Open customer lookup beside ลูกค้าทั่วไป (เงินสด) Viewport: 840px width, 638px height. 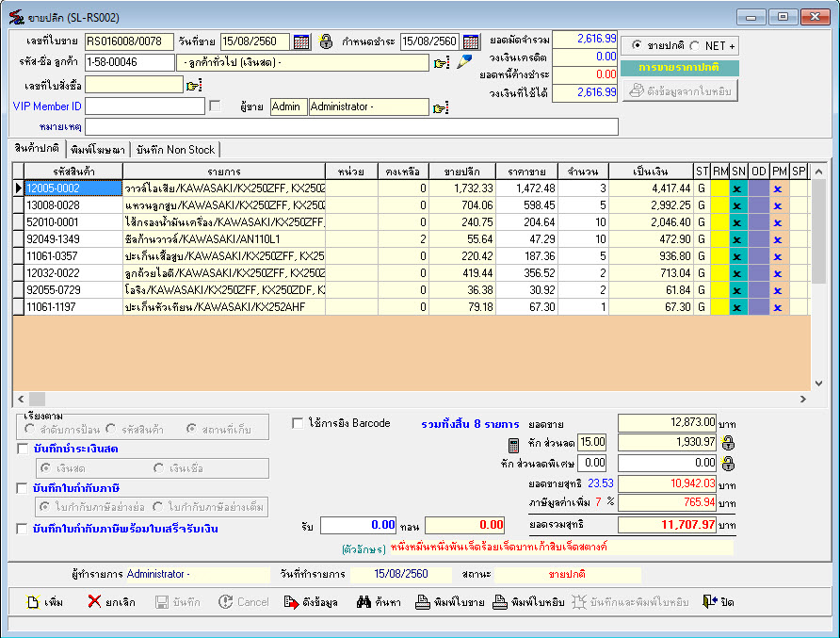(442, 63)
